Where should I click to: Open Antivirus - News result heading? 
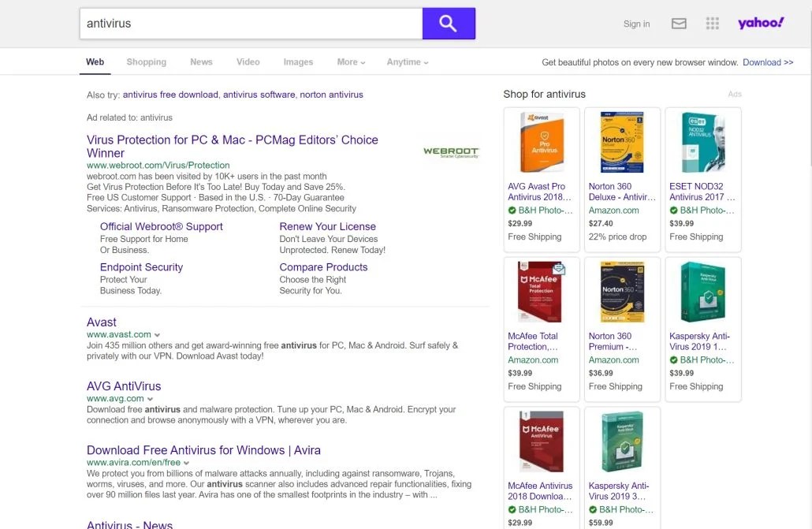pos(129,523)
